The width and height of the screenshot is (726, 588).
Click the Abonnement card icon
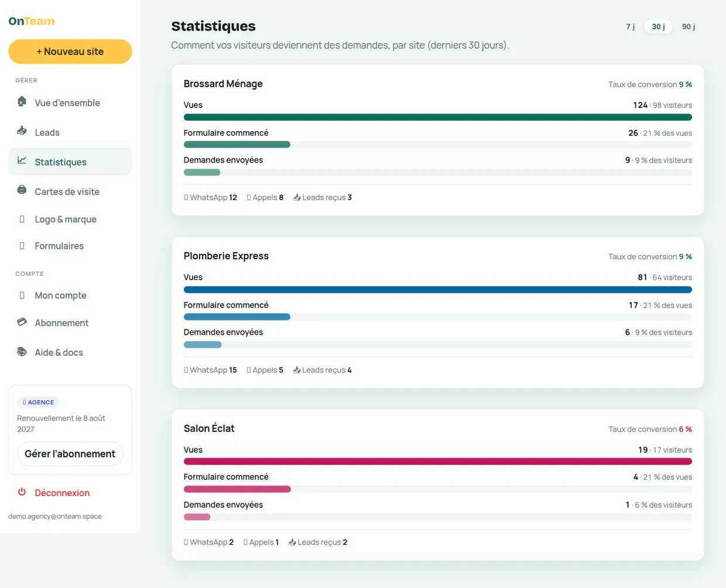[x=22, y=322]
